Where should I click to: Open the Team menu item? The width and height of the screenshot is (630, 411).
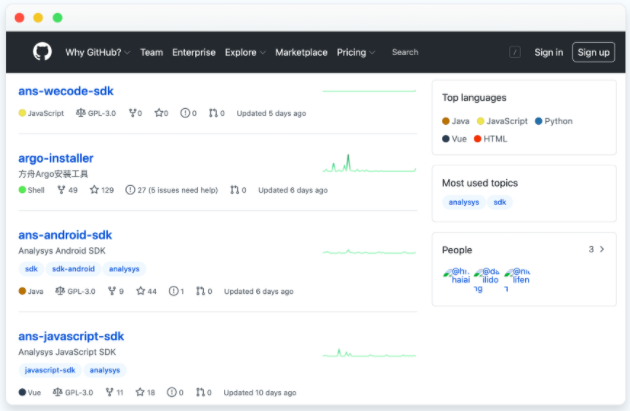pos(151,52)
